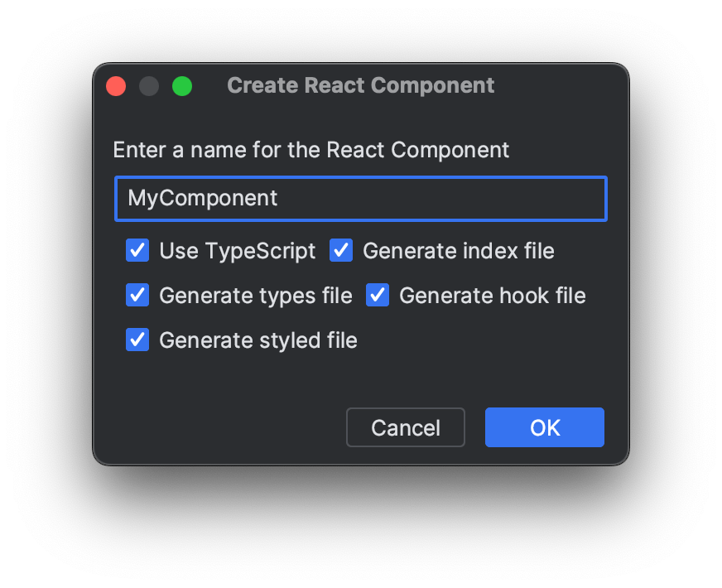Cancel the React component creation

click(405, 427)
